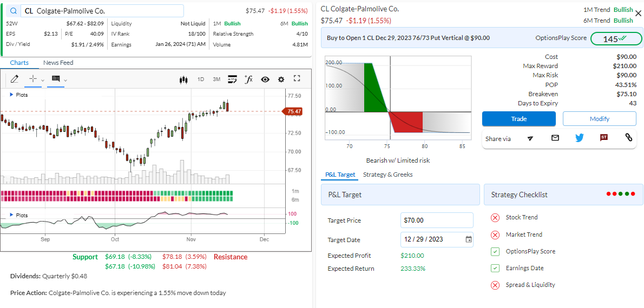Click the Spread & Liquidity red X indicator
The image size is (644, 308).
(x=495, y=285)
